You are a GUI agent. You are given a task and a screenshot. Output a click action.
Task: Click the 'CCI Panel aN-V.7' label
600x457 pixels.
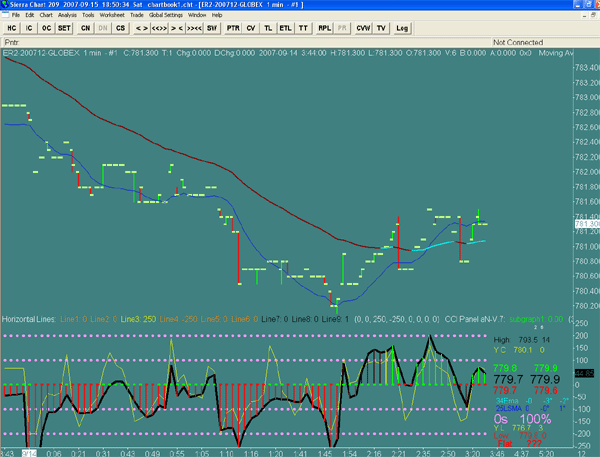(x=475, y=319)
